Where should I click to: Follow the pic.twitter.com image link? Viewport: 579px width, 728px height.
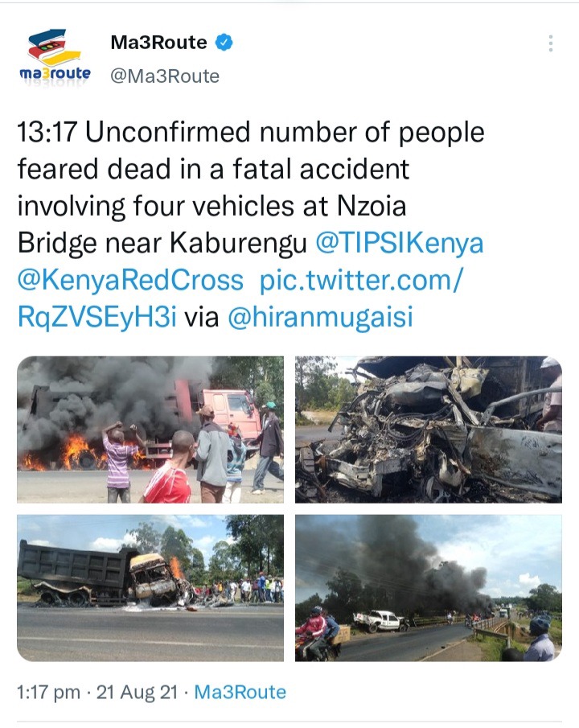361,280
